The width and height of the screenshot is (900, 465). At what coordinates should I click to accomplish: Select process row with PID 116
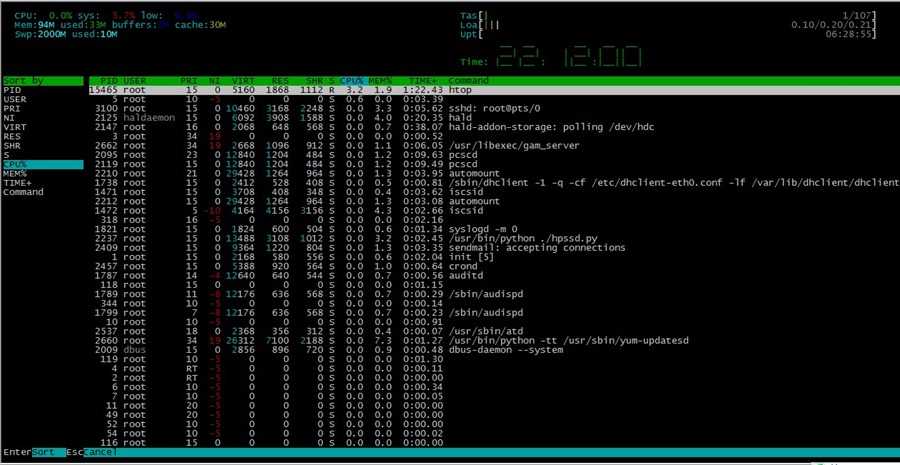coord(494,443)
